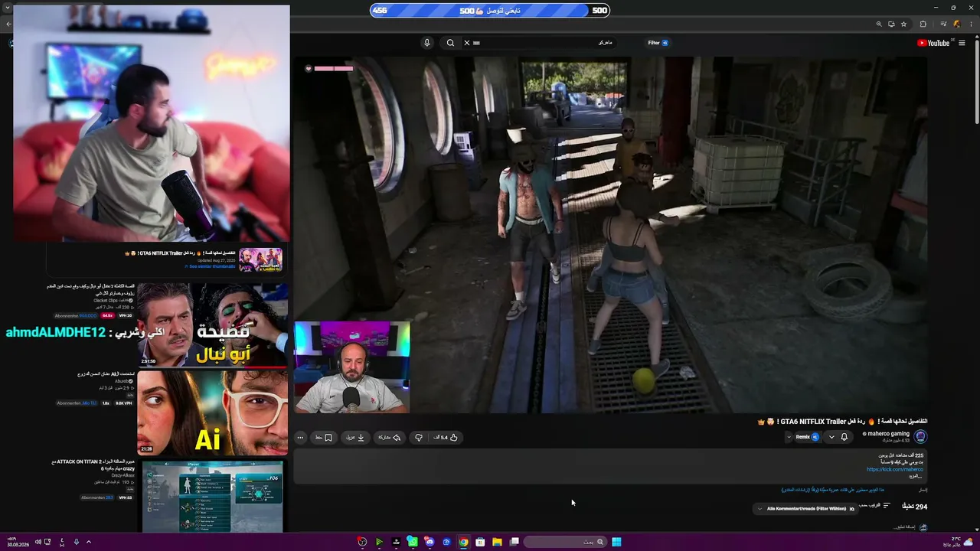Open the Ai recommended video thumbnail
The image size is (980, 551).
pos(213,413)
